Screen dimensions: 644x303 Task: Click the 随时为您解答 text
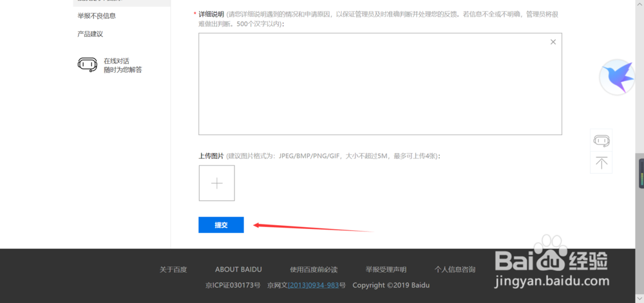pyautogui.click(x=123, y=69)
